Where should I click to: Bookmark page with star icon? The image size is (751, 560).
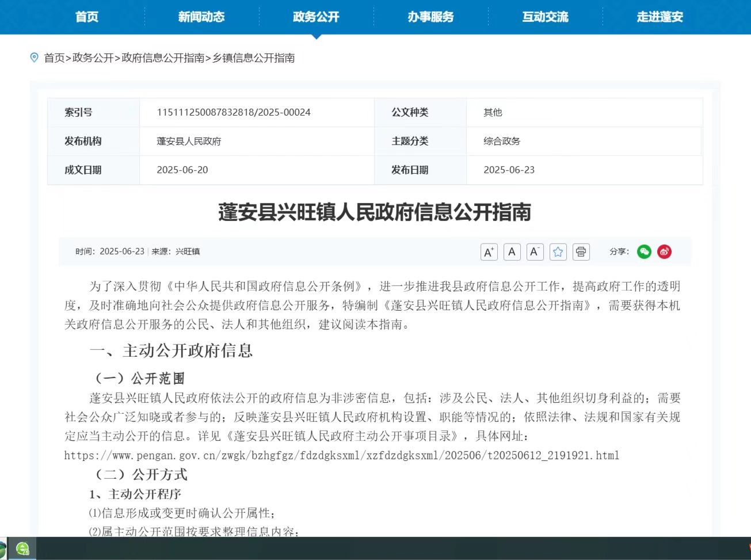pos(558,252)
